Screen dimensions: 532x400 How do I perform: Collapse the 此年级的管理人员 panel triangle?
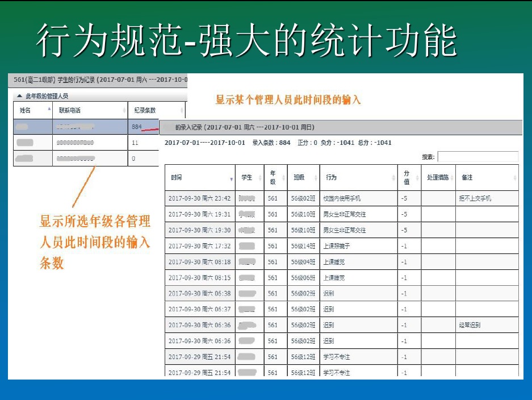[19, 97]
